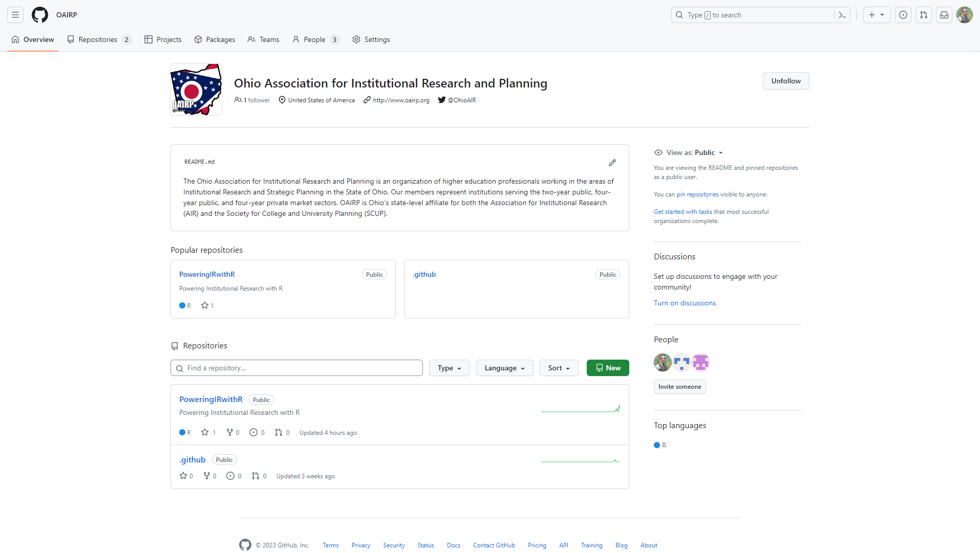
Task: Switch to the Packages tab
Action: [x=215, y=39]
